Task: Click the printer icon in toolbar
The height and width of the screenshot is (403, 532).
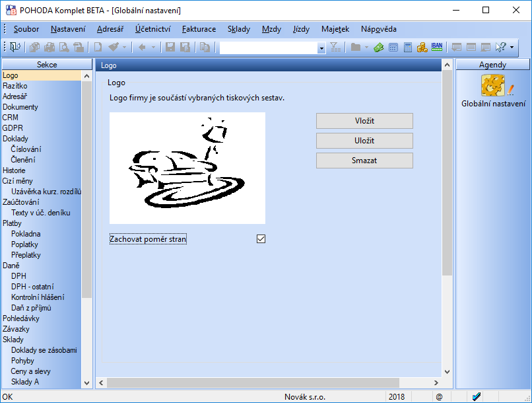Action: pyautogui.click(x=50, y=47)
